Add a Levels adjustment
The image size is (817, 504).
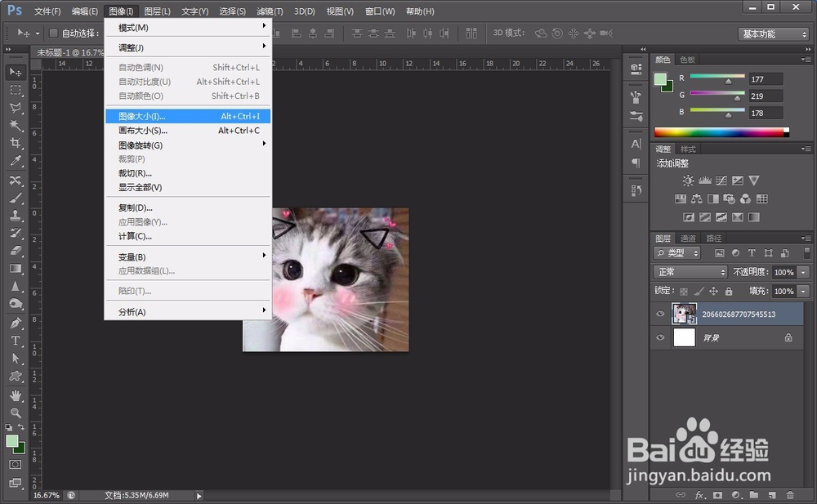[x=705, y=181]
